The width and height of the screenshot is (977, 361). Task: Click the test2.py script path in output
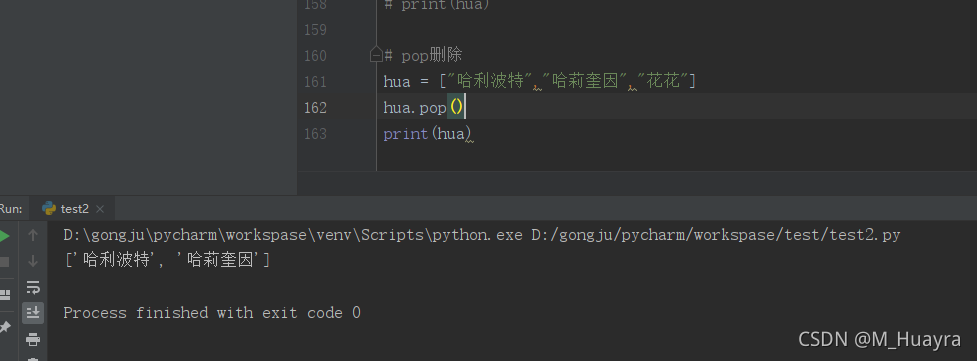click(715, 235)
